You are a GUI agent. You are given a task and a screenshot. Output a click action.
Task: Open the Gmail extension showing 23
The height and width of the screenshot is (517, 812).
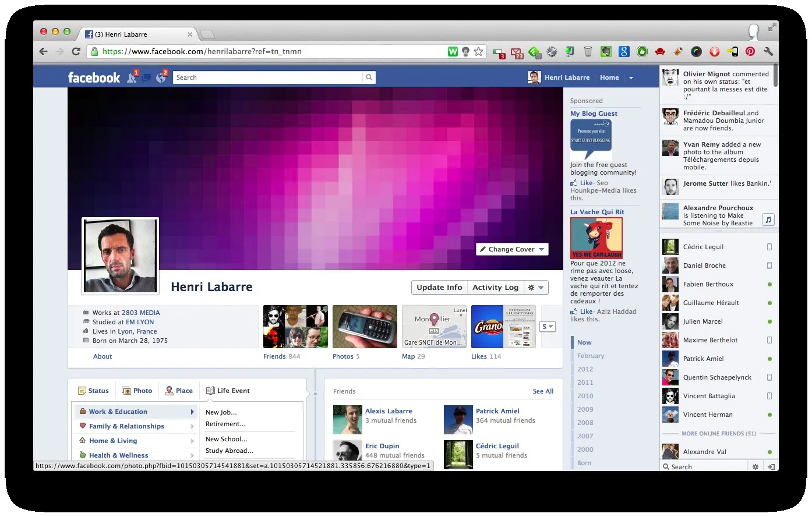click(x=517, y=52)
